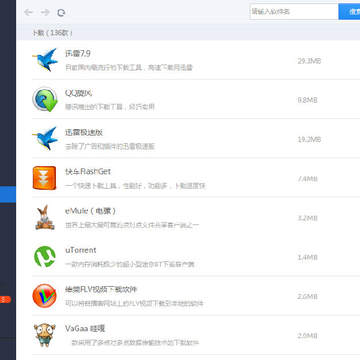The image size is (360, 360).
Task: Open the uTorrent title link
Action: tap(81, 250)
